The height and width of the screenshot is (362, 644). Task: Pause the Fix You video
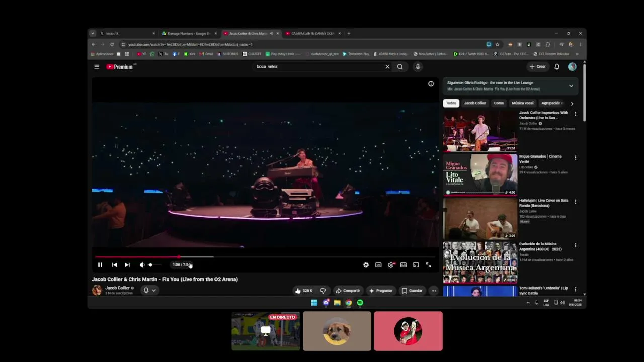pyautogui.click(x=100, y=265)
